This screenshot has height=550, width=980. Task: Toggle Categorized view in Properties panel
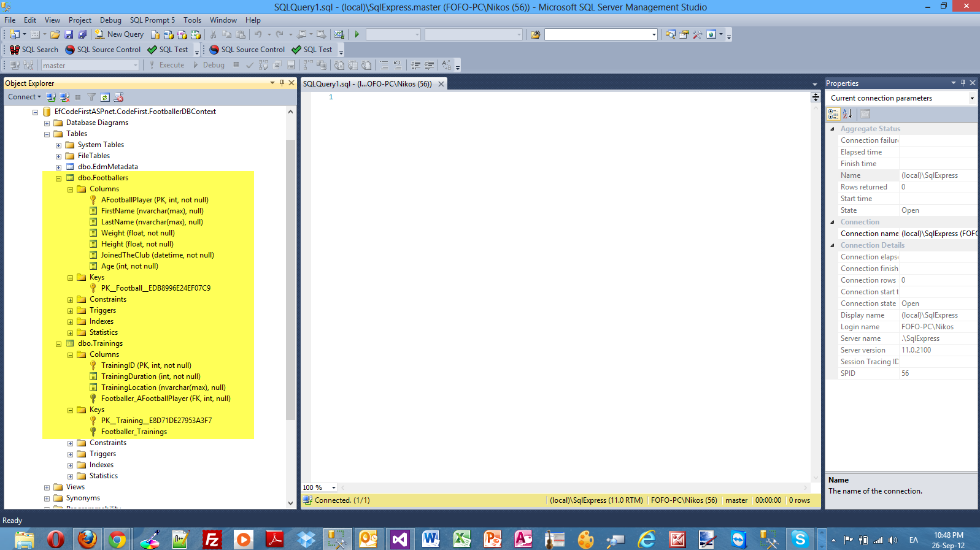coord(833,113)
